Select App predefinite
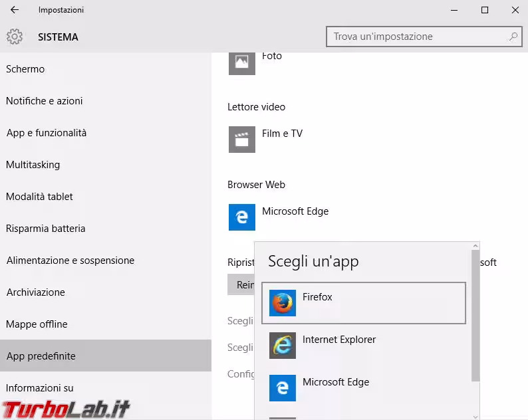 [x=105, y=356]
